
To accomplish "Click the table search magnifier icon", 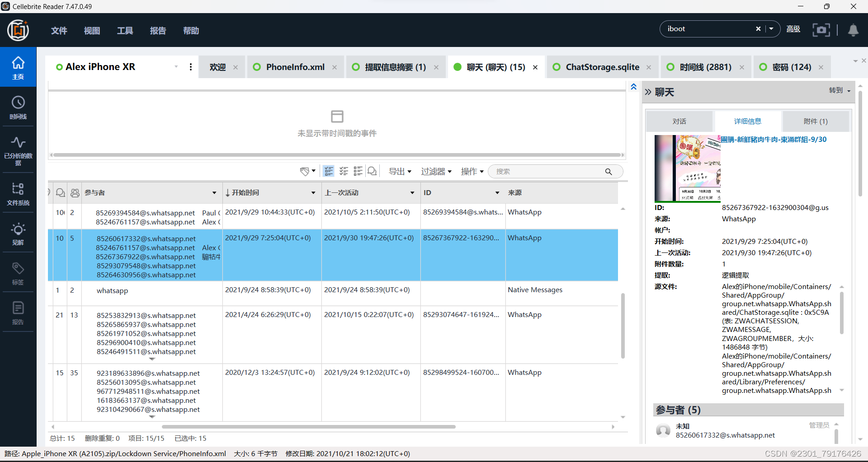I will [609, 172].
